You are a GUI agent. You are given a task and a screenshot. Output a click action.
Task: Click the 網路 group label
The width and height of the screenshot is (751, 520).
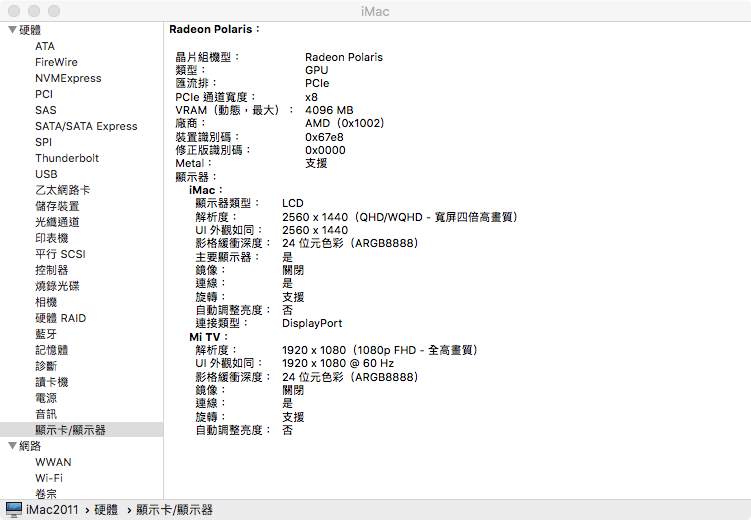coord(30,446)
